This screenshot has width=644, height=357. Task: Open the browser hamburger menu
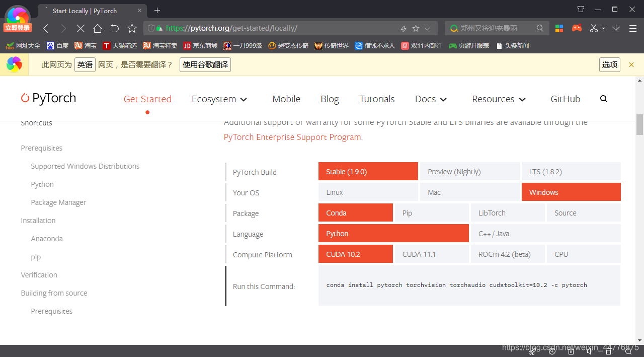point(633,29)
